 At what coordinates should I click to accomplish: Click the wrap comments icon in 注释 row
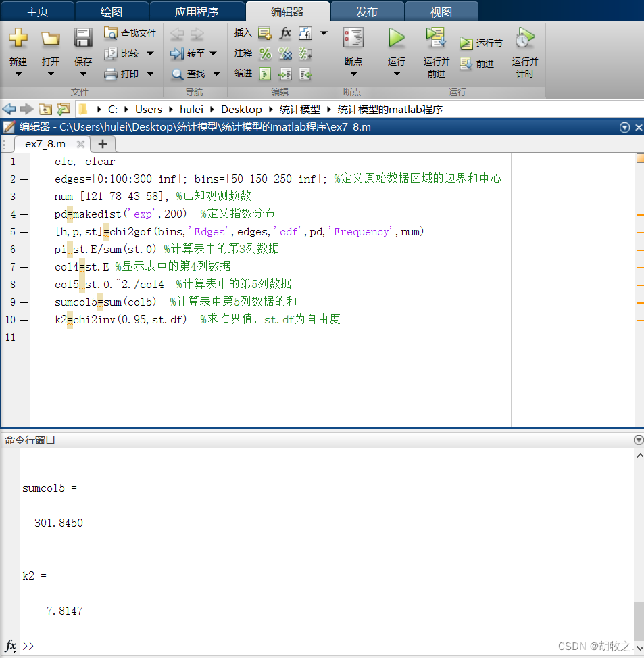click(305, 53)
